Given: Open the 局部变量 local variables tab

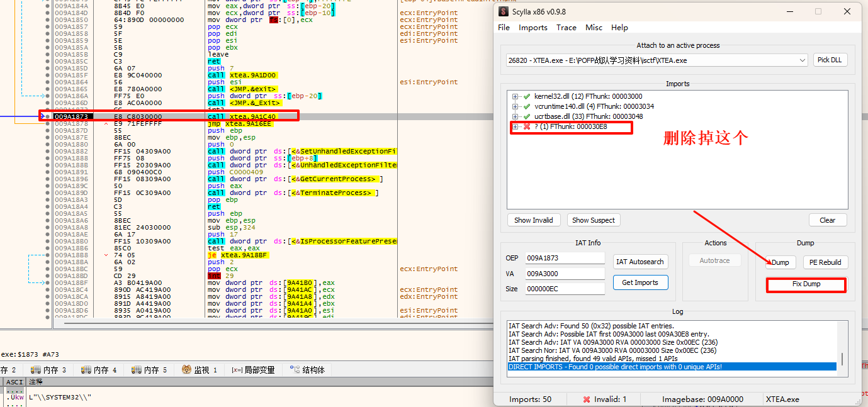Looking at the screenshot, I should point(253,370).
